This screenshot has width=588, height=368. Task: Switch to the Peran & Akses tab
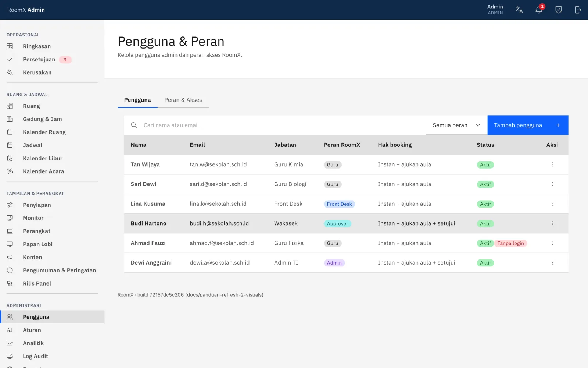(x=183, y=100)
